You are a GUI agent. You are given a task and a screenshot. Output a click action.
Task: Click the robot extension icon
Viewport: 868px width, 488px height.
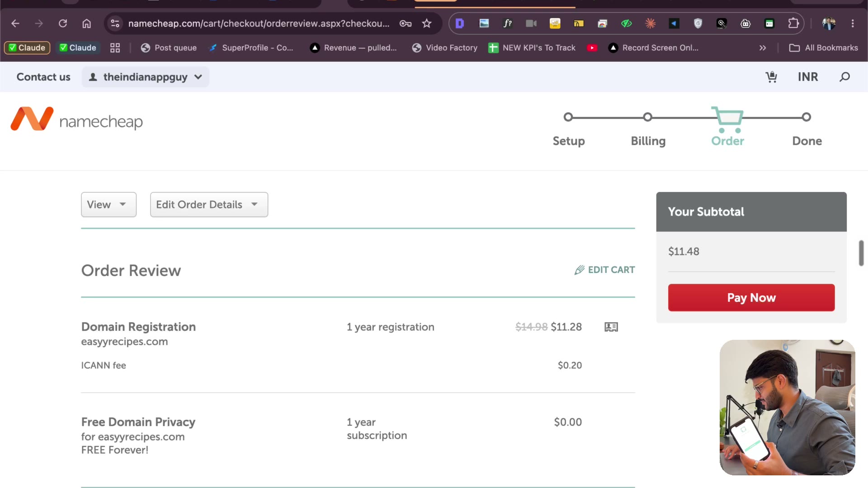click(745, 23)
